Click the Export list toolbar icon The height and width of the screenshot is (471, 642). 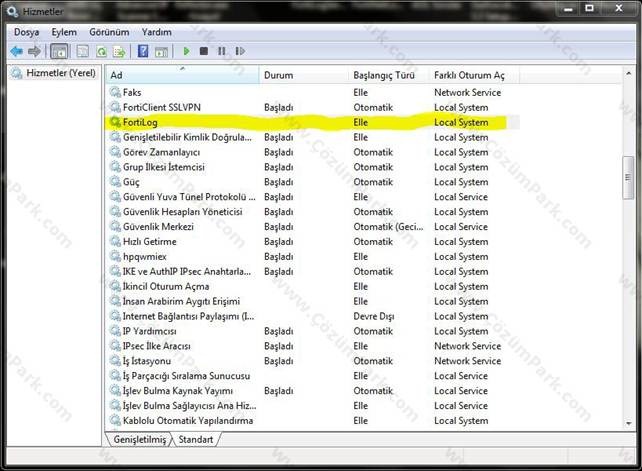(x=119, y=51)
